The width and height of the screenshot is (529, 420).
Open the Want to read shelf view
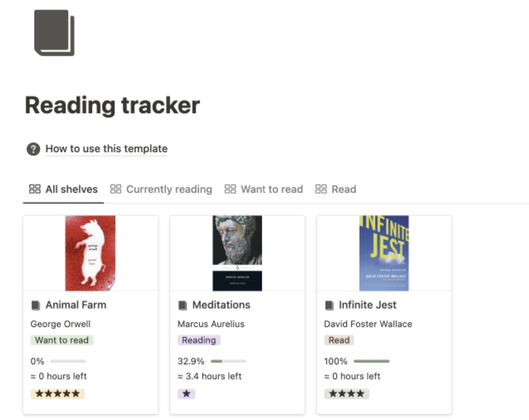(x=272, y=189)
